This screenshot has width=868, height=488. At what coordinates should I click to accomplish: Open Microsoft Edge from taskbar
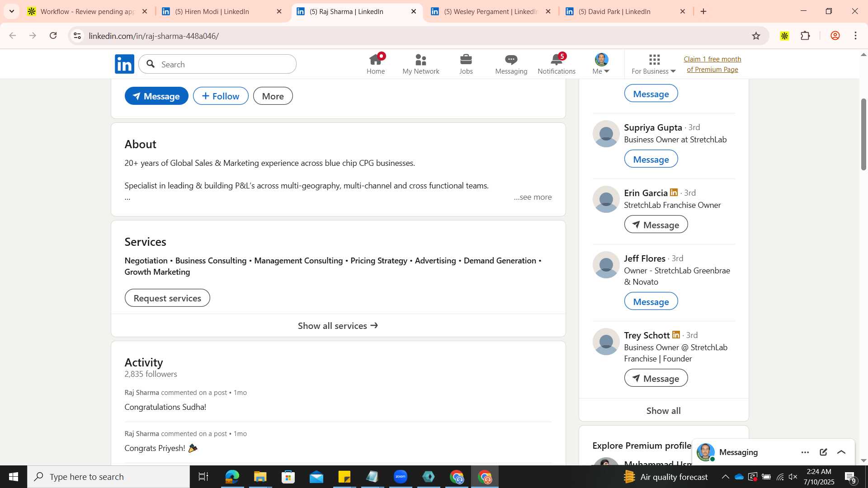232,477
